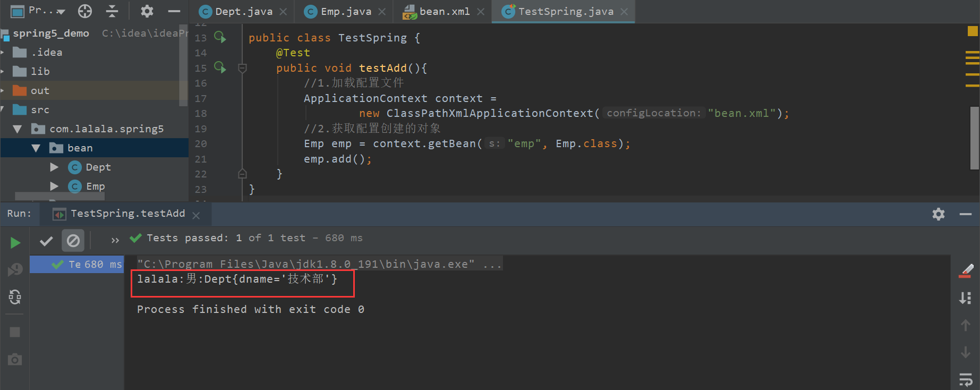The image size is (980, 390).
Task: Close the TestSpring.java editor tab
Action: point(624,12)
